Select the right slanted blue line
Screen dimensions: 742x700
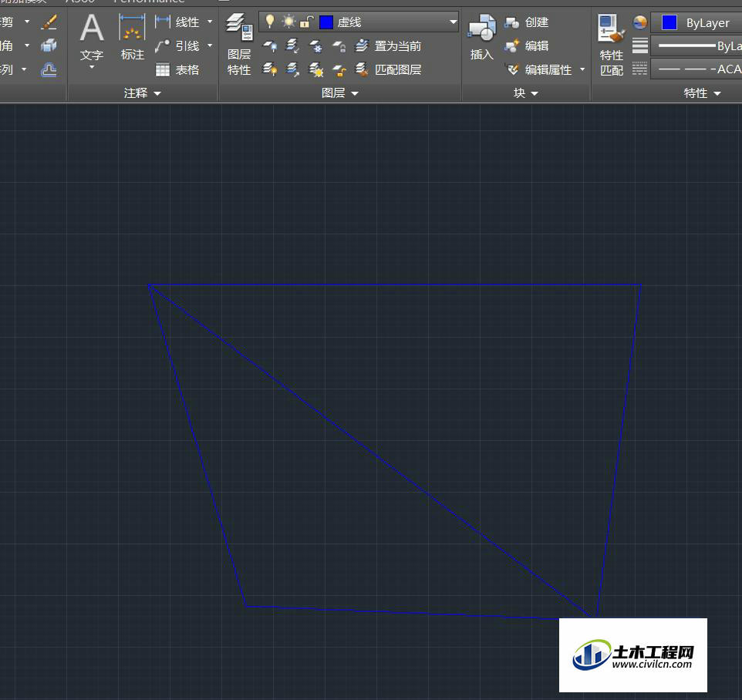[619, 450]
